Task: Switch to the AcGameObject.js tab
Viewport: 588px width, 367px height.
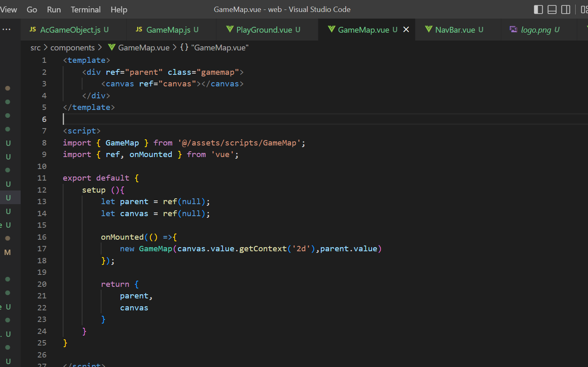Action: click(73, 30)
